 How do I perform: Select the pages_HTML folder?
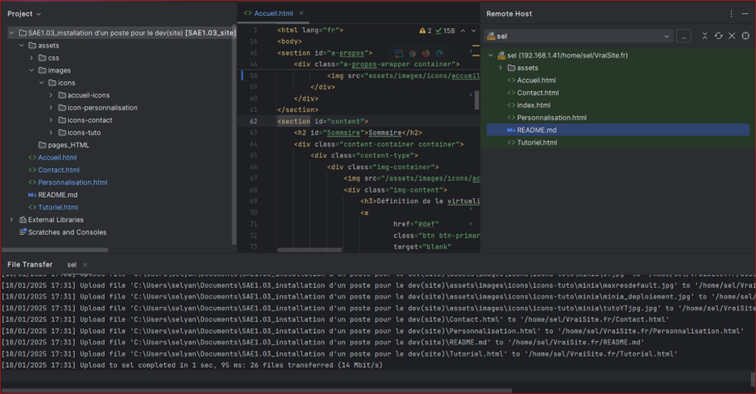click(x=68, y=145)
